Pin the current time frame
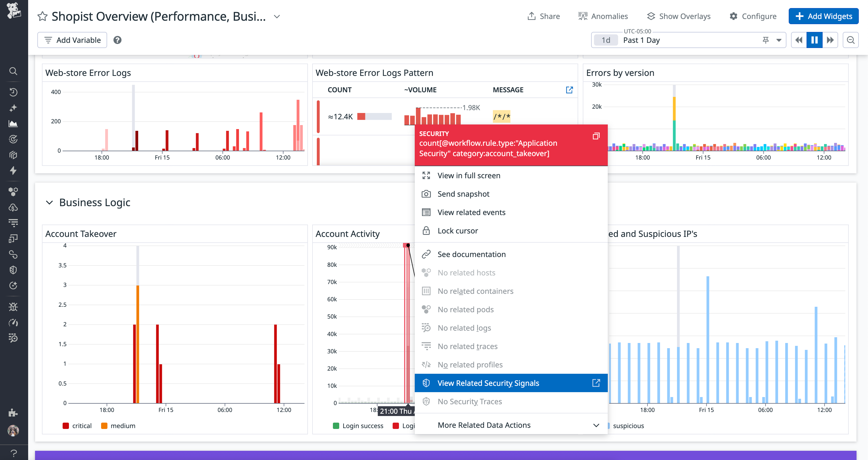The height and width of the screenshot is (460, 868). [765, 40]
